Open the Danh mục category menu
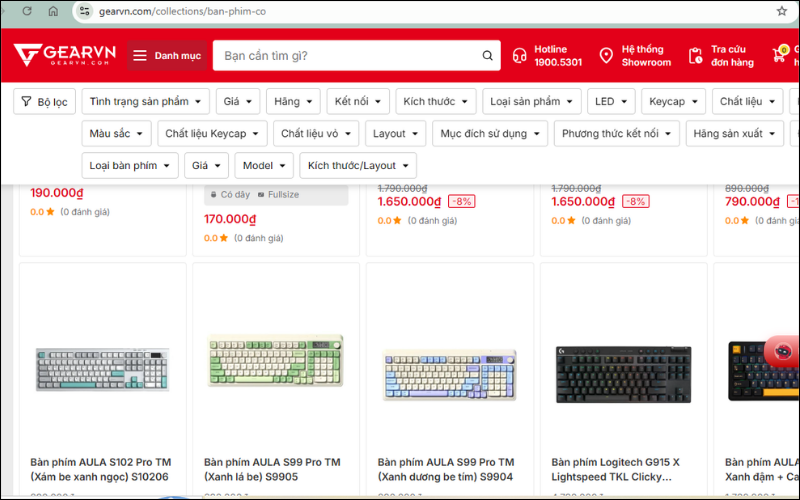This screenshot has height=500, width=800. tap(167, 56)
